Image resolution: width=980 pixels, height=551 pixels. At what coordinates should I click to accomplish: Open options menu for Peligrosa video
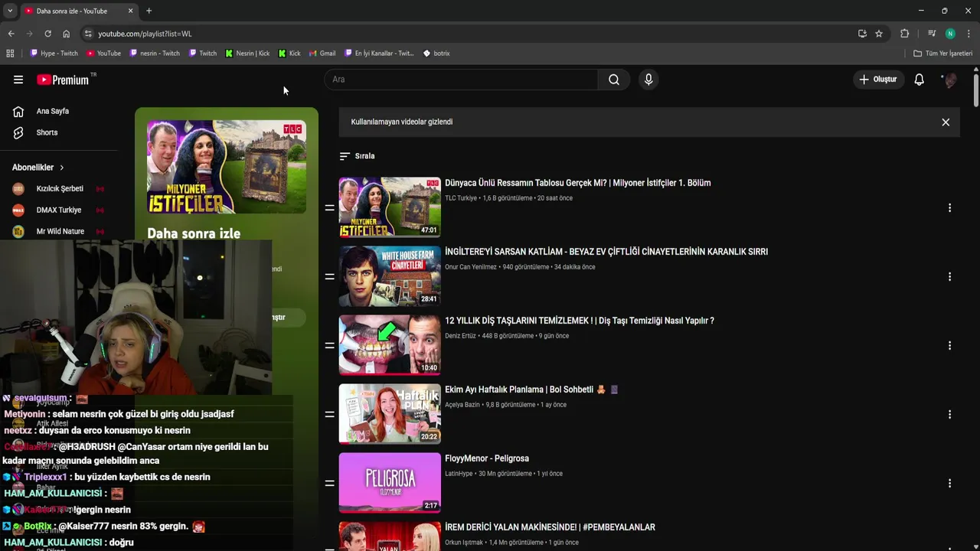point(949,484)
